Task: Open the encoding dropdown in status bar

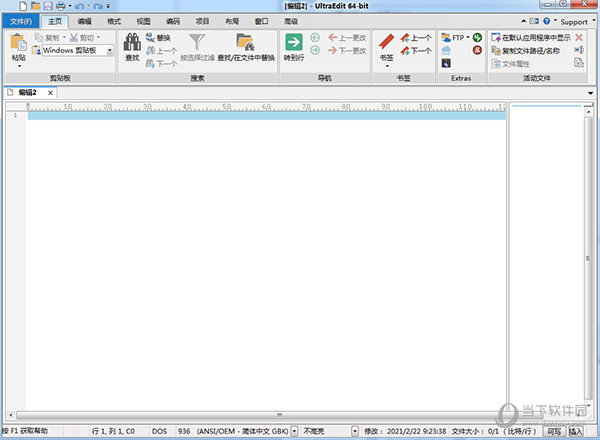Action: tap(294, 432)
